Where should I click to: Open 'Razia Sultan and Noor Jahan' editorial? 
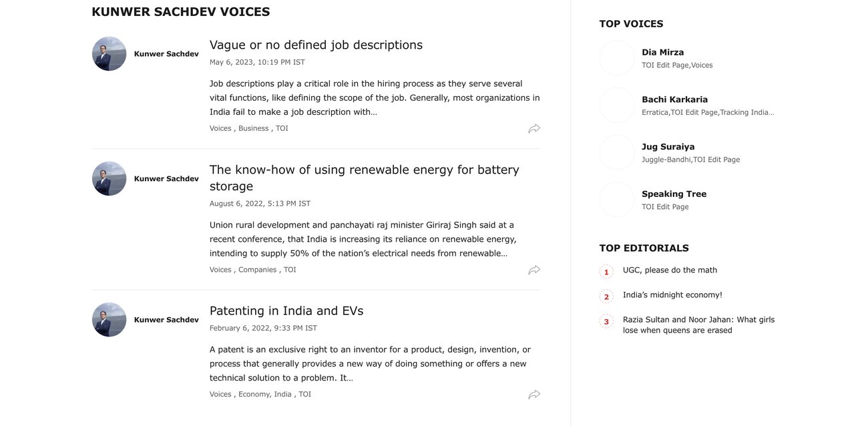point(698,325)
